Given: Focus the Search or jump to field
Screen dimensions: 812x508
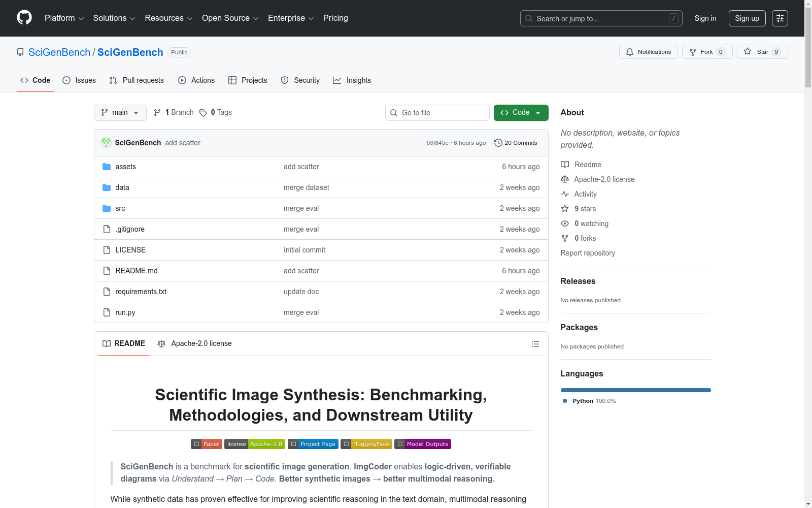Looking at the screenshot, I should click(x=601, y=18).
